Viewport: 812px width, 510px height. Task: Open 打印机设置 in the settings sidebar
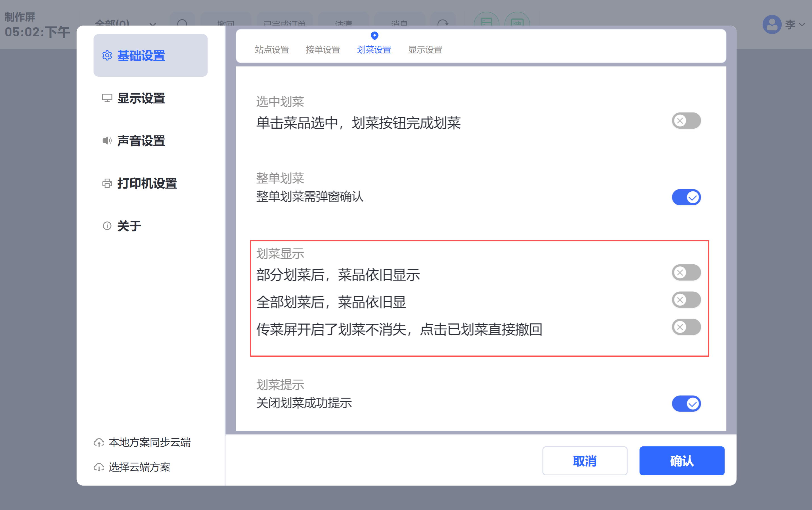click(147, 183)
